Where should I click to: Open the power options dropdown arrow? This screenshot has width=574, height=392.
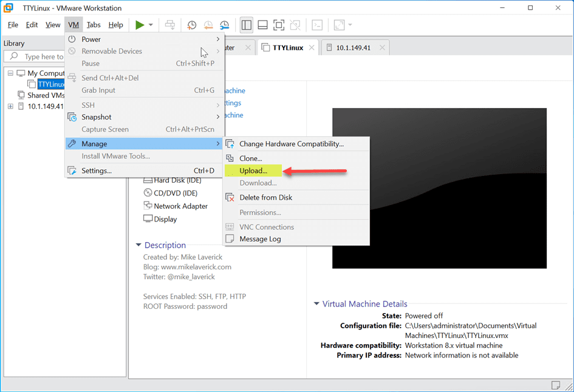(151, 25)
